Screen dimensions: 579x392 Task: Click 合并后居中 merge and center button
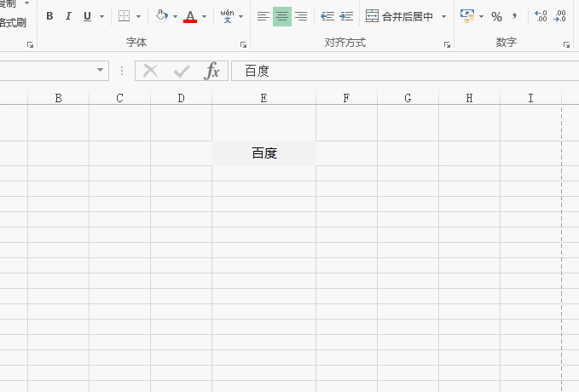tap(399, 16)
